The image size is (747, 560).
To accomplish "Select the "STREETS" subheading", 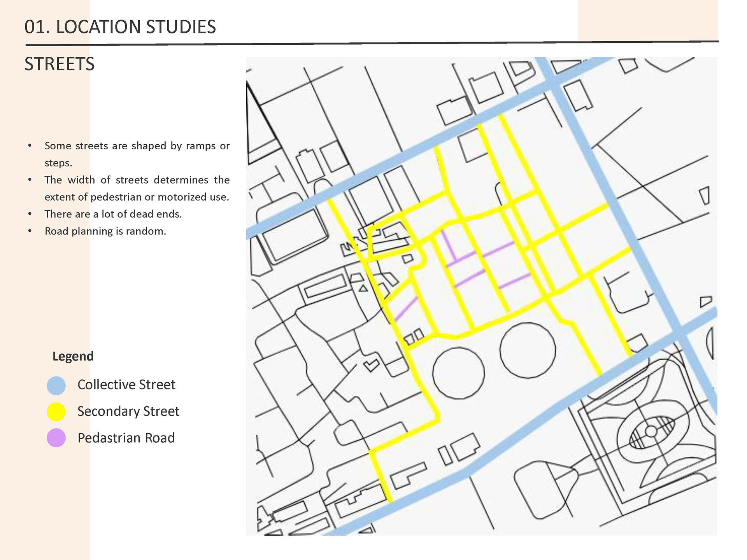I will tap(60, 64).
